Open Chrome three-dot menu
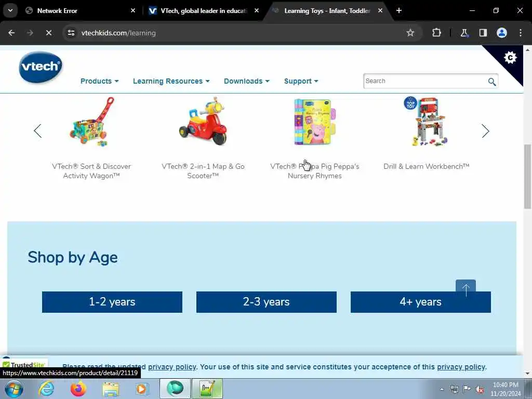This screenshot has width=532, height=399. (x=521, y=33)
